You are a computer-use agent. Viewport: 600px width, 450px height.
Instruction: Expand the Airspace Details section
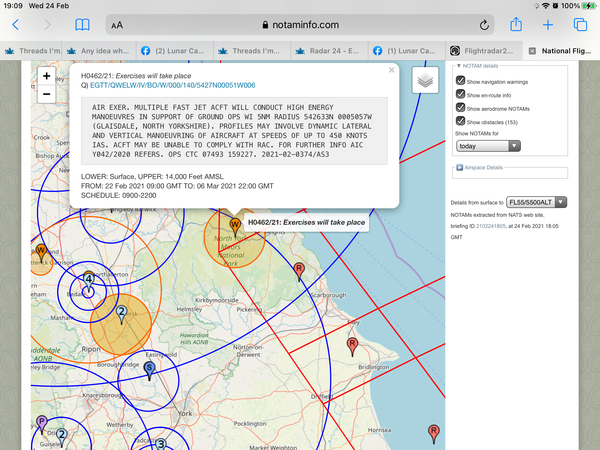point(479,168)
